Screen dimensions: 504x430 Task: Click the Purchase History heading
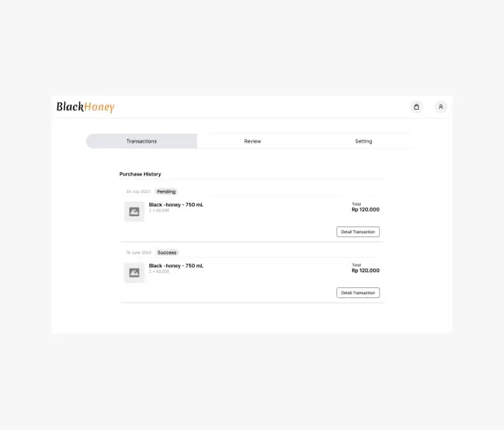tap(140, 174)
